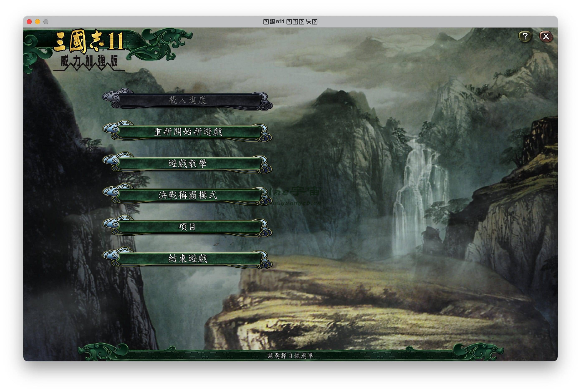
Task: Open the 遊戲教學 tutorial menu
Action: (187, 164)
